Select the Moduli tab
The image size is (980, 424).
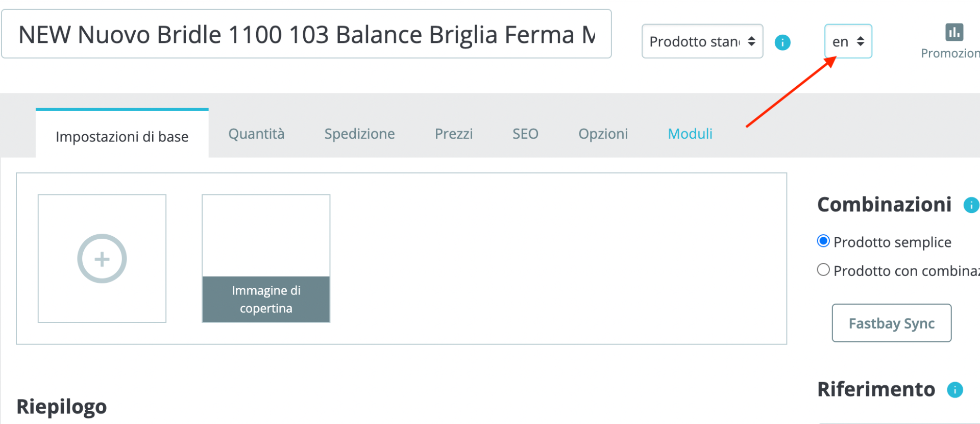point(690,134)
